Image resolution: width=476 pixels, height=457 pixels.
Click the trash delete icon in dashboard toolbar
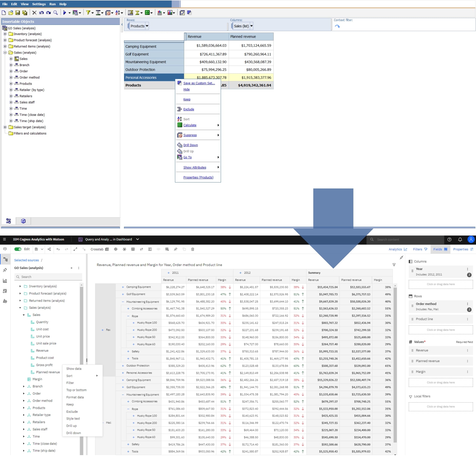pyautogui.click(x=193, y=249)
